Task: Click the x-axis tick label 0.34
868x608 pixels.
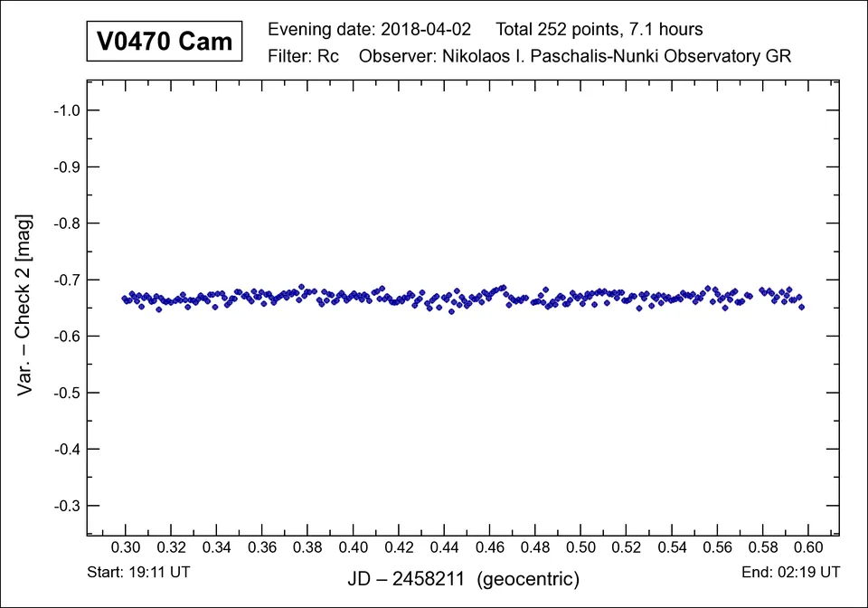Action: point(216,547)
